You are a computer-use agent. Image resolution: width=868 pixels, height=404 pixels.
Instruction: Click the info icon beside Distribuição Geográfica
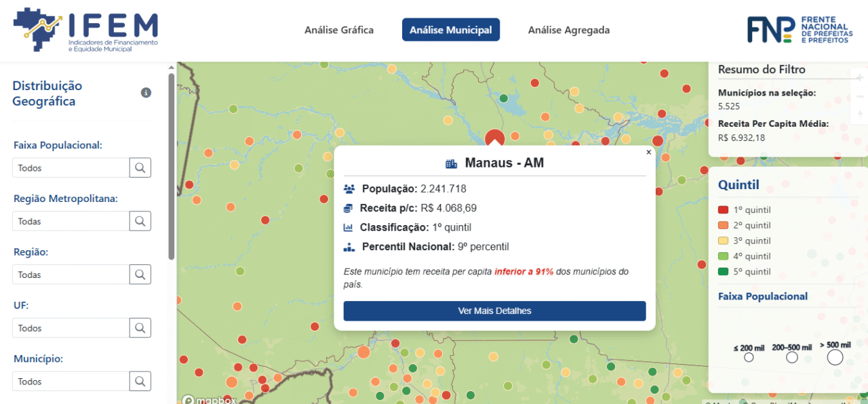pos(146,93)
